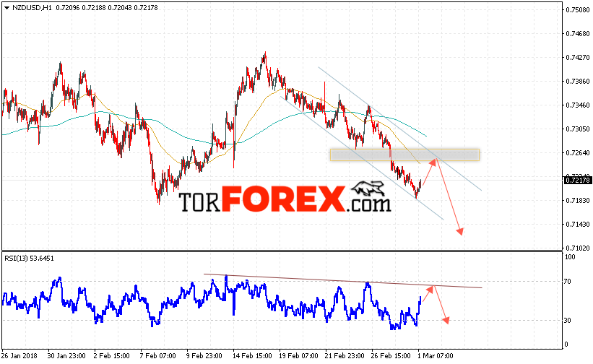The image size is (593, 364).
Task: Open the NZDUSD chart menu triangle
Action: click(x=7, y=7)
